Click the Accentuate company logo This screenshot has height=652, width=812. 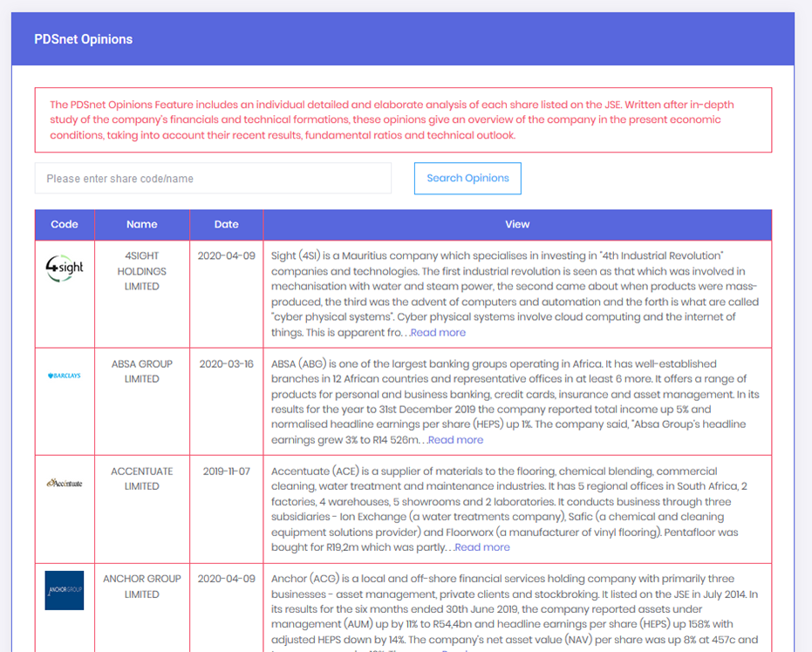(65, 483)
